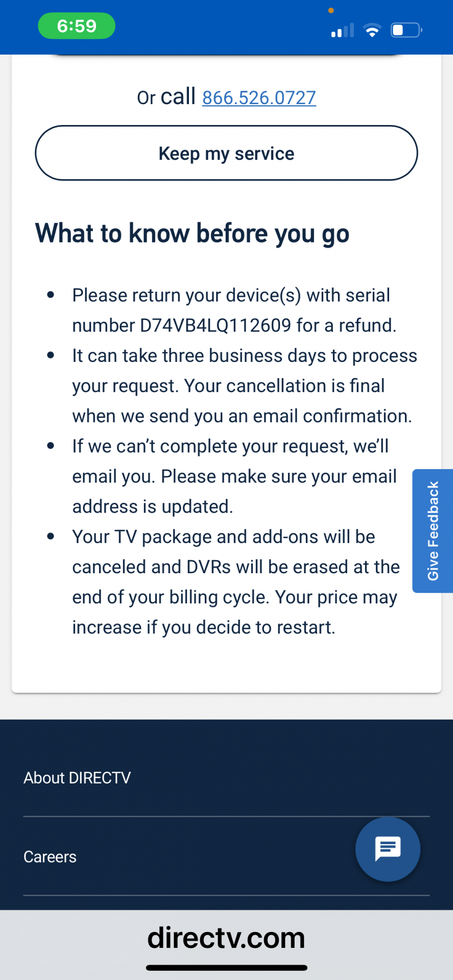Tap the directv.com address bar

(226, 938)
